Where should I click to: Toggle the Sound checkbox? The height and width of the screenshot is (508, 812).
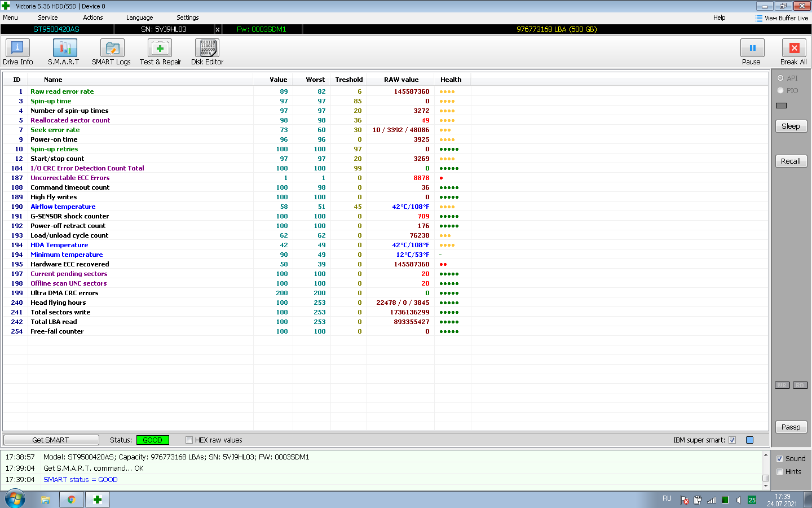780,459
